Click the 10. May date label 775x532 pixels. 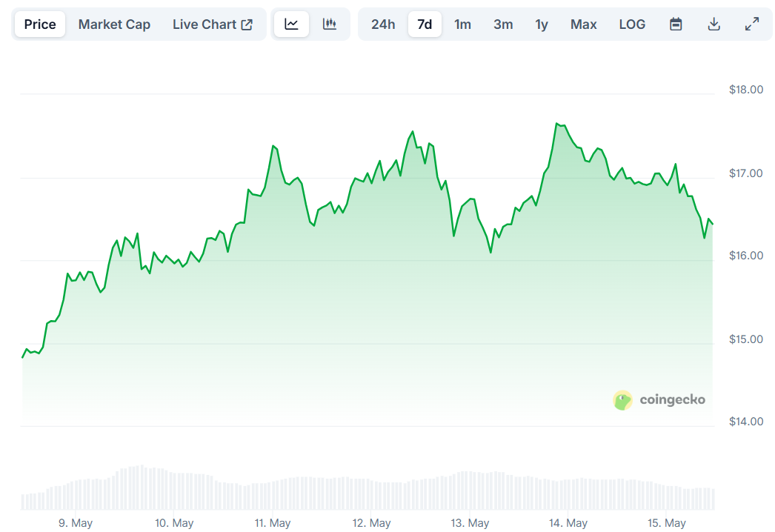tap(174, 523)
